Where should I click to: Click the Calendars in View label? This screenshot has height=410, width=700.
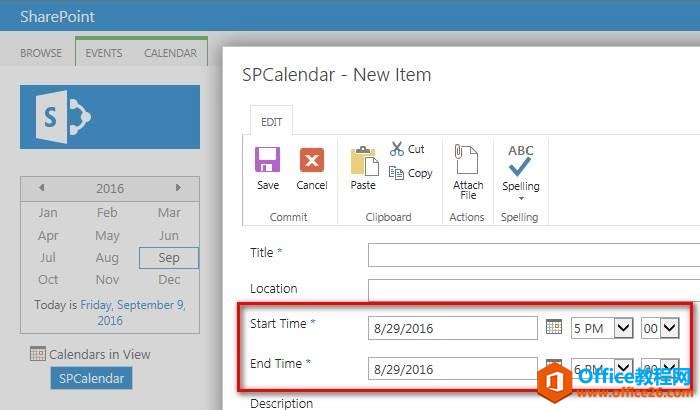100,354
